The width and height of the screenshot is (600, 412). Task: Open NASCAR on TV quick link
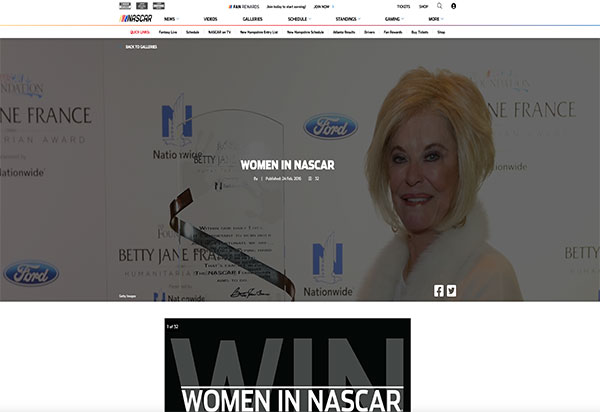[220, 32]
